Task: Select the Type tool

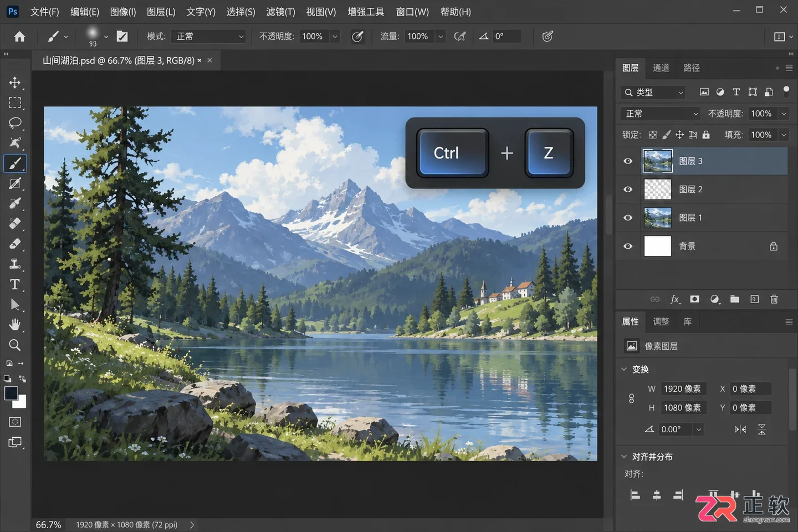Action: (15, 284)
